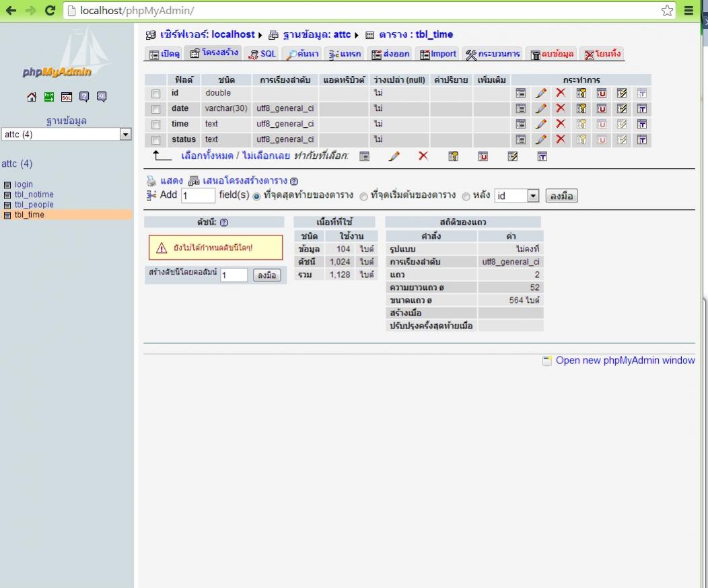This screenshot has width=708, height=588.
Task: Open the Export (ส่งออก) tab
Action: coord(390,54)
